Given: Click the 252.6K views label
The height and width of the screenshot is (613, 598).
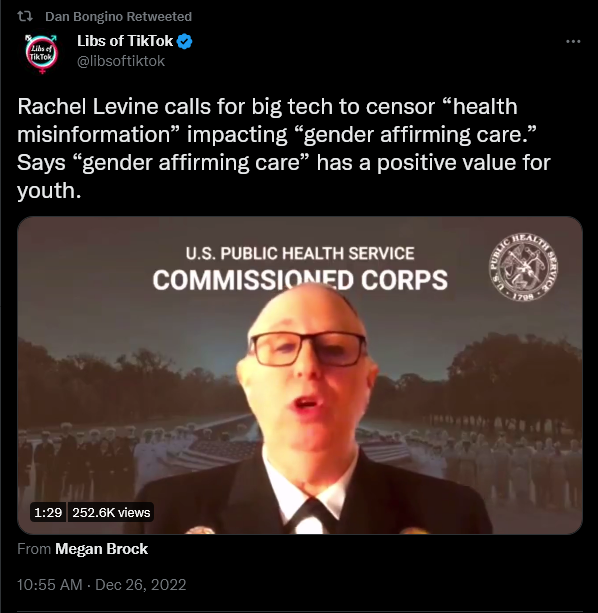Looking at the screenshot, I should 111,512.
